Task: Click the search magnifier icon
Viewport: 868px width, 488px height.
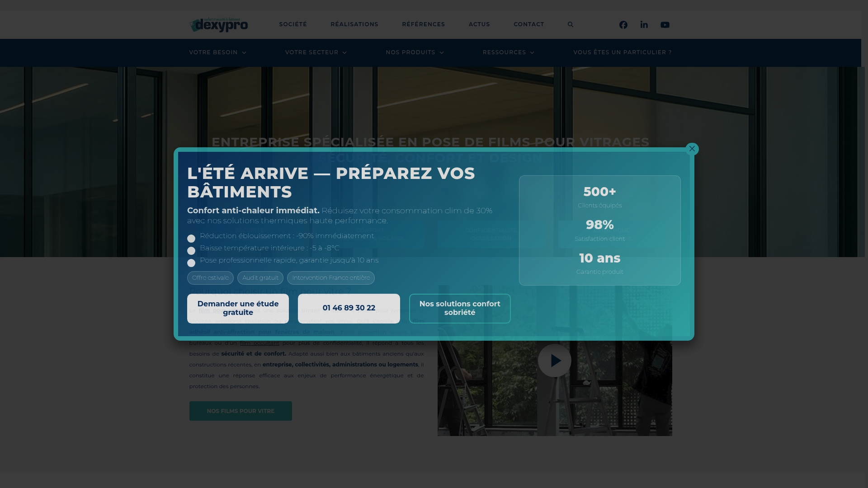Action: [570, 24]
